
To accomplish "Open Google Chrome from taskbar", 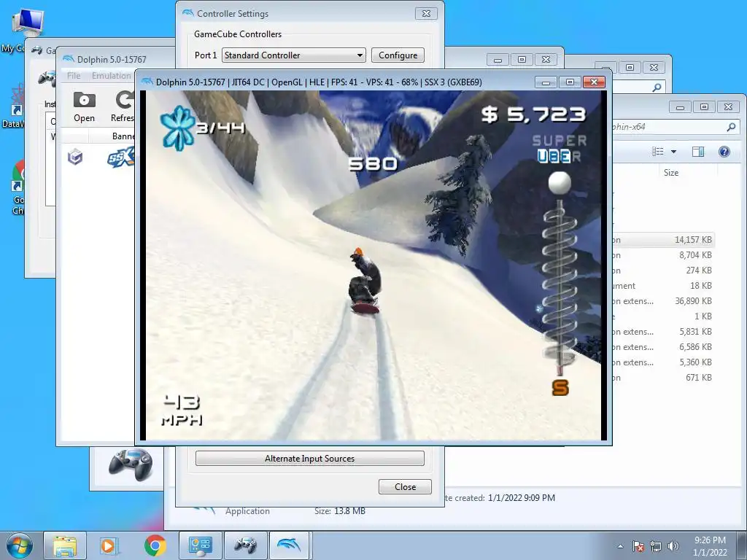I will tap(155, 545).
